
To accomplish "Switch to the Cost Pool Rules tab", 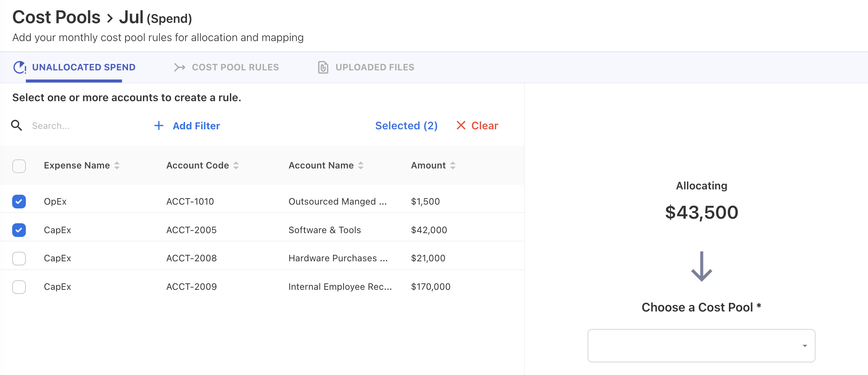I will point(235,67).
